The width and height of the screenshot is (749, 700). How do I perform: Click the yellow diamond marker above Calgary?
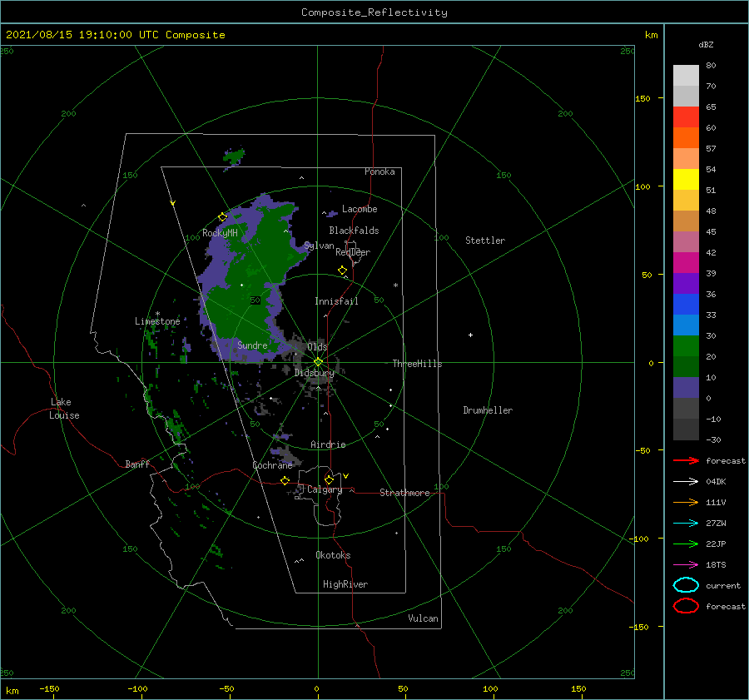tap(329, 479)
